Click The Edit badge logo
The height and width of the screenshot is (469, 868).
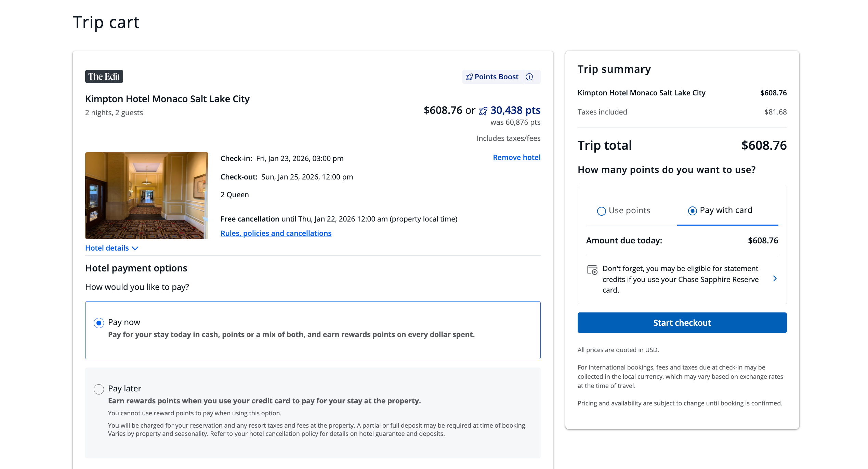104,77
